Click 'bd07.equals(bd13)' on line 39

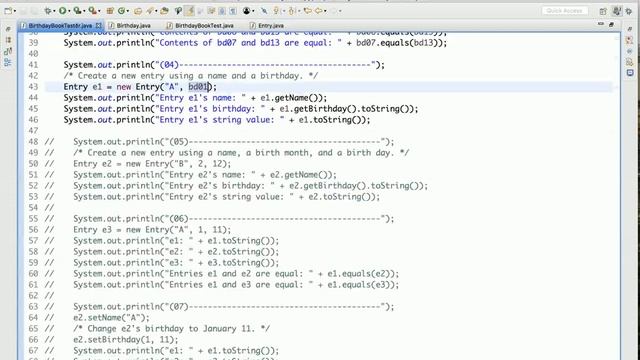point(397,43)
